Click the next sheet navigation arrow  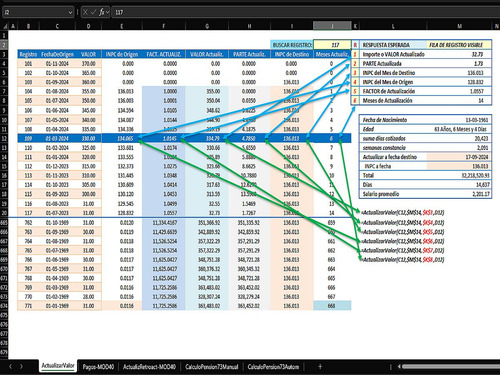coord(22,367)
